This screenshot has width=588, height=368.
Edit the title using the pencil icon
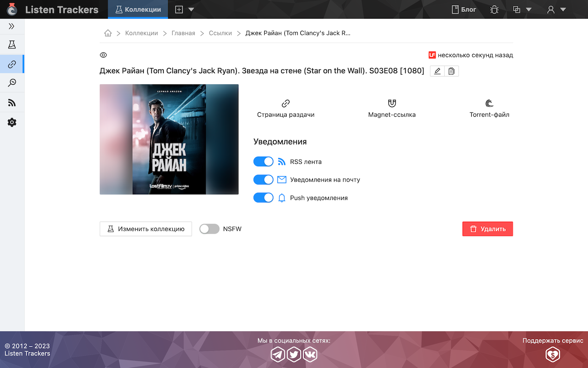[x=437, y=71]
